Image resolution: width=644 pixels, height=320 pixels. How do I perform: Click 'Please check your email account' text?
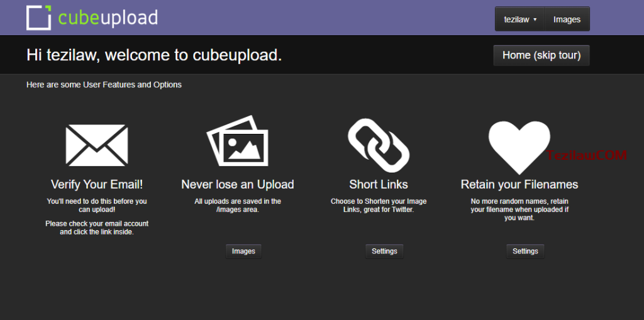97,228
